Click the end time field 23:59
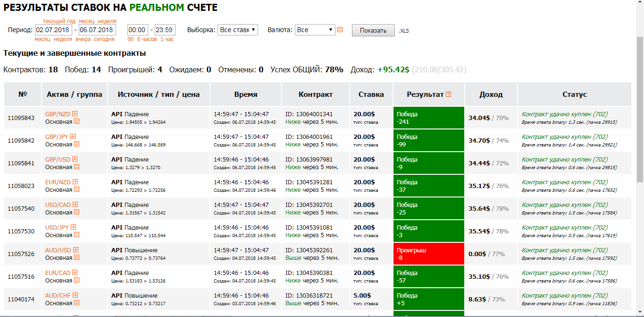This screenshot has height=317, width=644. [165, 30]
